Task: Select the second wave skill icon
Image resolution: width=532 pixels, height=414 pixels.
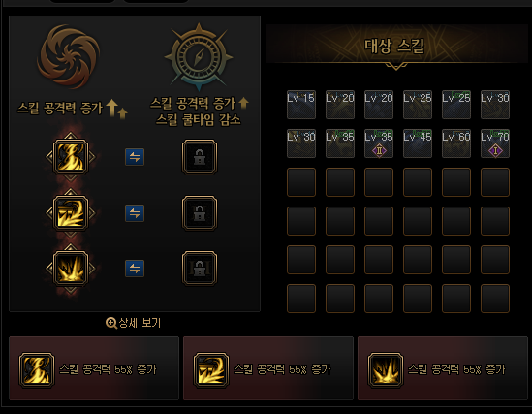Action: tap(71, 212)
